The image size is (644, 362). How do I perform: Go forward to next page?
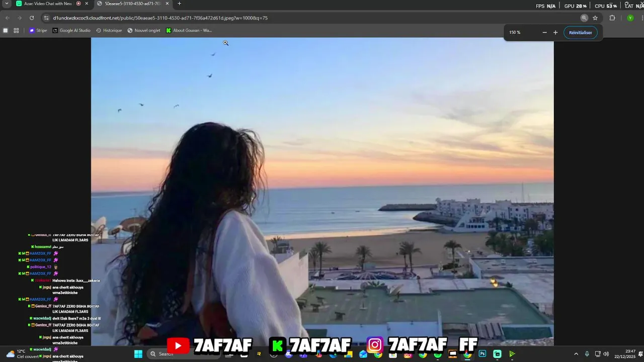pyautogui.click(x=20, y=18)
